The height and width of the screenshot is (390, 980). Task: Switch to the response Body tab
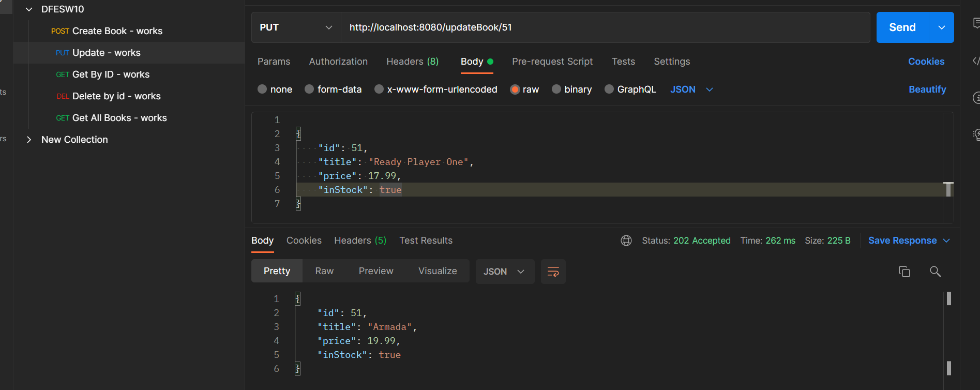pyautogui.click(x=262, y=241)
